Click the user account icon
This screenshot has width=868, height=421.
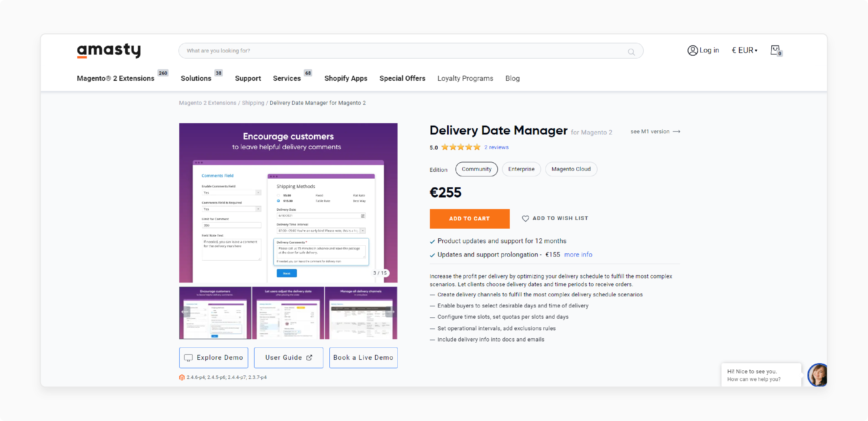click(x=692, y=51)
